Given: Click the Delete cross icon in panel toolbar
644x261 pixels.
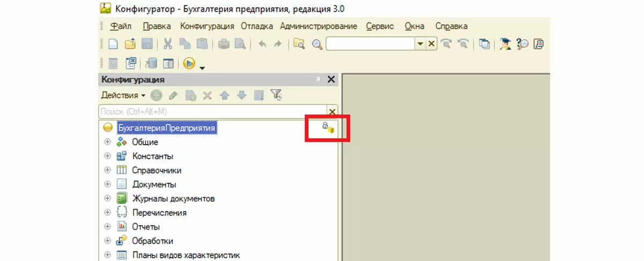Looking at the screenshot, I should (x=207, y=95).
